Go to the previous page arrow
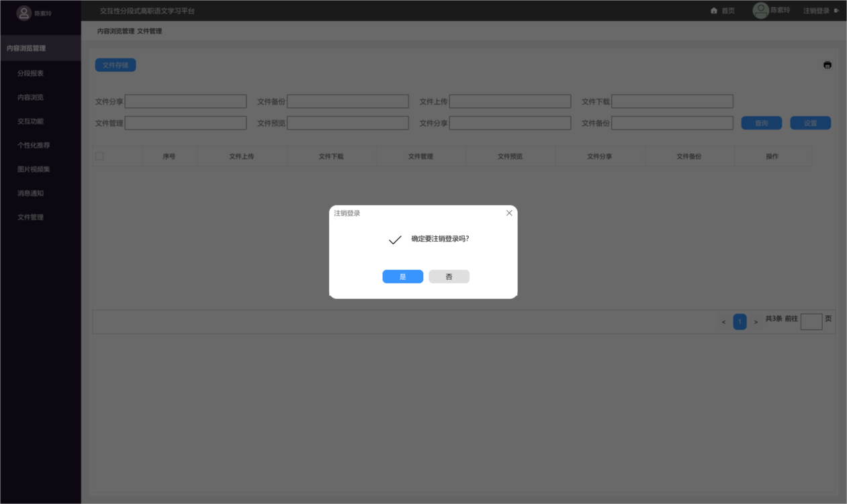 pos(723,322)
